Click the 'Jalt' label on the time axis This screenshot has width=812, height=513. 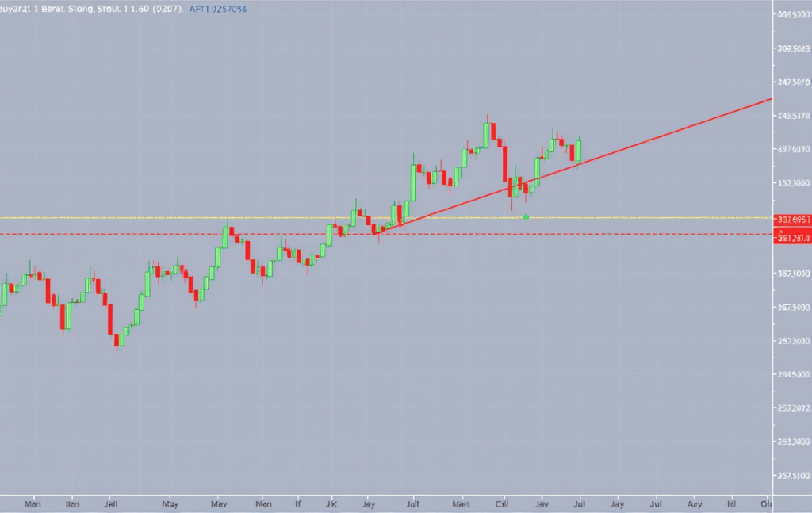412,503
